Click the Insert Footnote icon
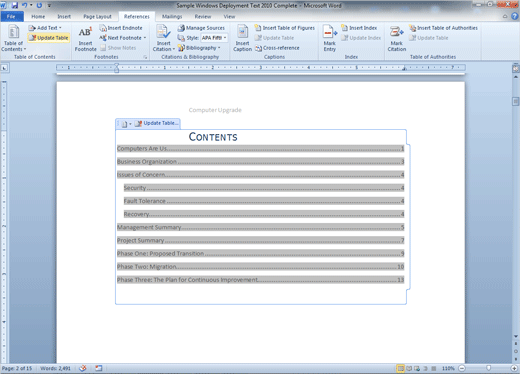The width and height of the screenshot is (520, 374). click(x=85, y=39)
